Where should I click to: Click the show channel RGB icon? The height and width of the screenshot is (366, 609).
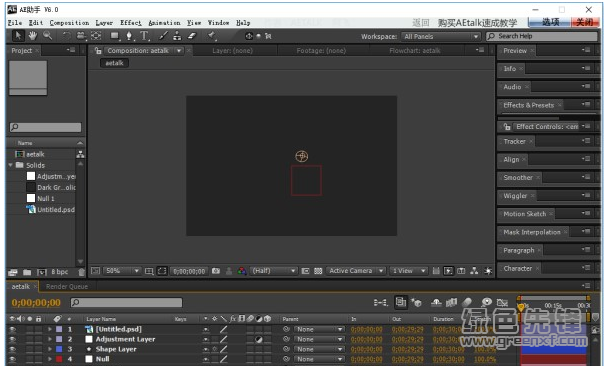pyautogui.click(x=242, y=271)
